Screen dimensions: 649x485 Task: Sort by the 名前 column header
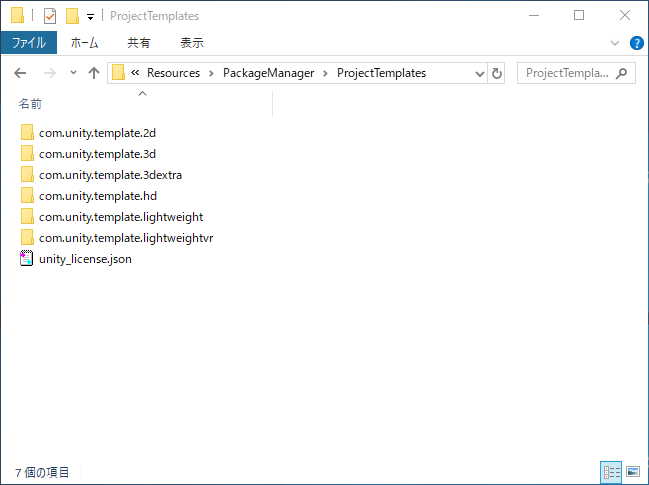[x=30, y=104]
